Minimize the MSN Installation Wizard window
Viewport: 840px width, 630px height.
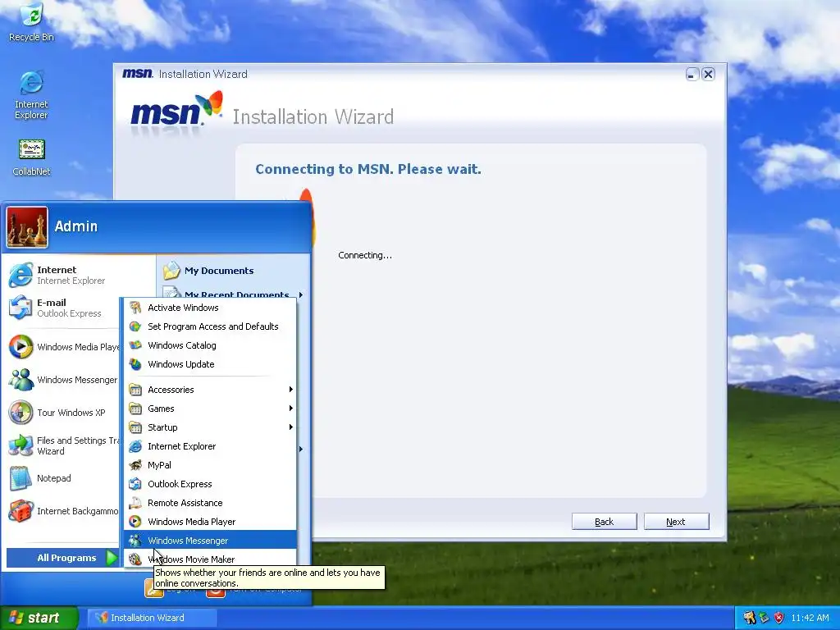(692, 75)
